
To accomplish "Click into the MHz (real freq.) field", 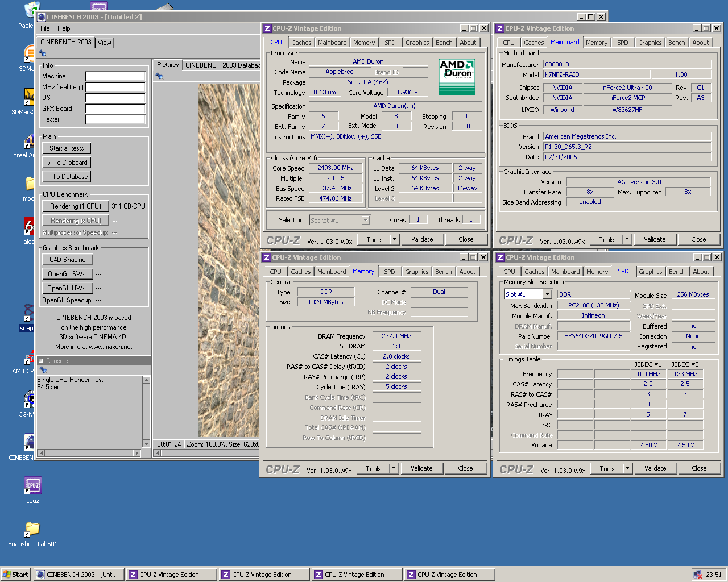I will [115, 87].
